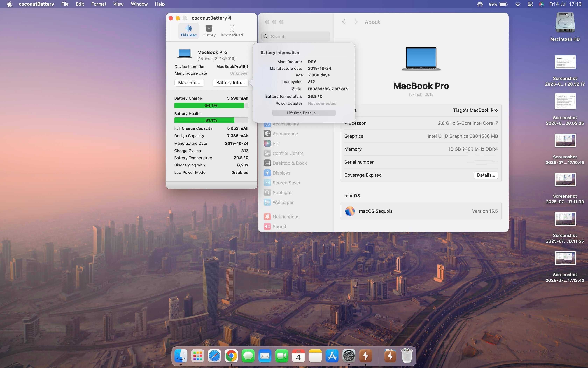Open the Apple menu
This screenshot has width=588, height=368.
[9, 4]
